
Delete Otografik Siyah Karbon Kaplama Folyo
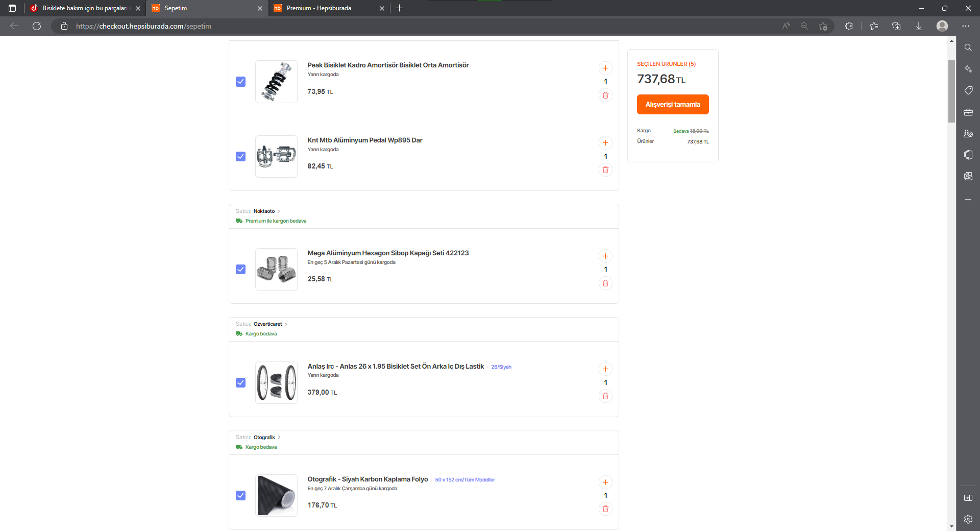(605, 509)
